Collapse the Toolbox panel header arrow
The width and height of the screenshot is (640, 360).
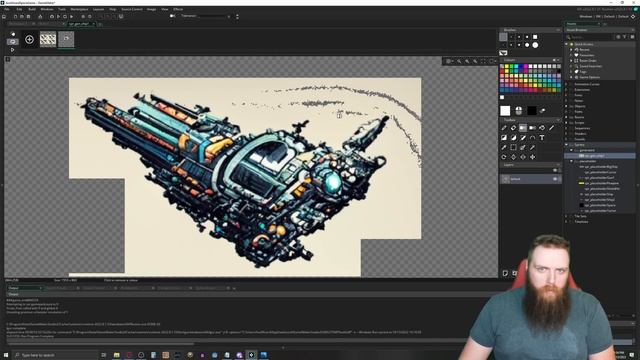558,120
